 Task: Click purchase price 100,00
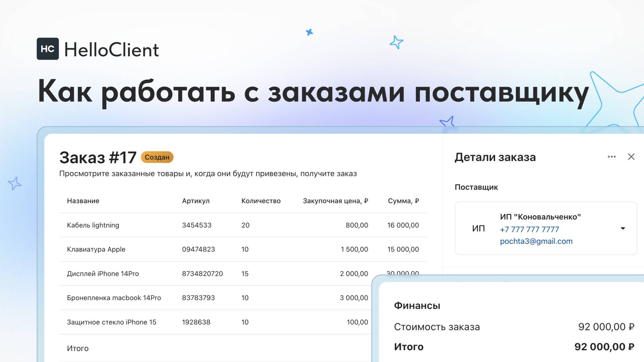point(357,322)
